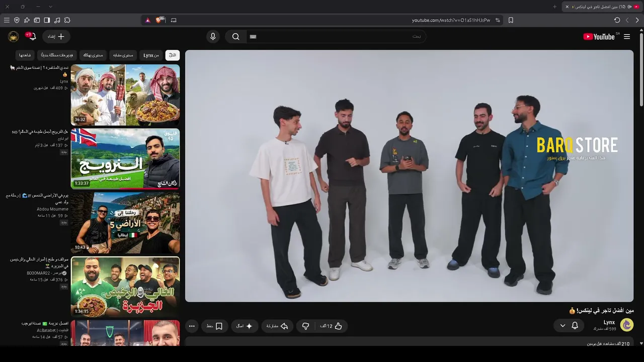The height and width of the screenshot is (362, 644).
Task: Click the sheep market video title text
Action: tap(39, 70)
